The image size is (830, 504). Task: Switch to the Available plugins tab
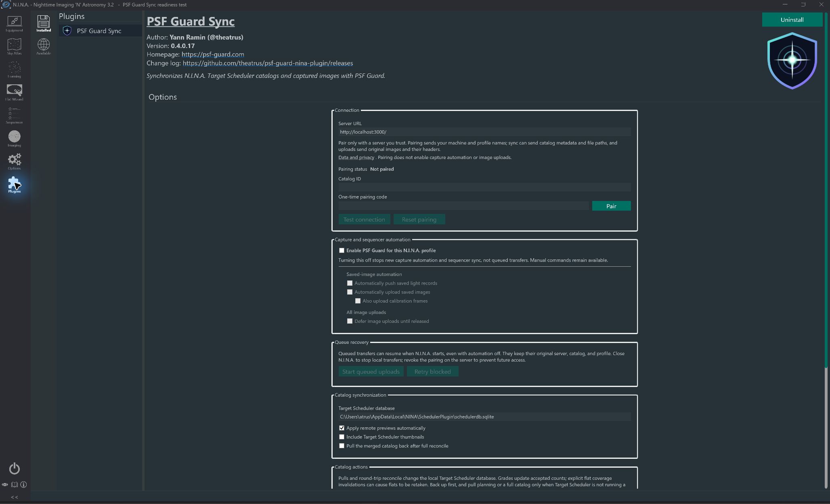point(44,46)
